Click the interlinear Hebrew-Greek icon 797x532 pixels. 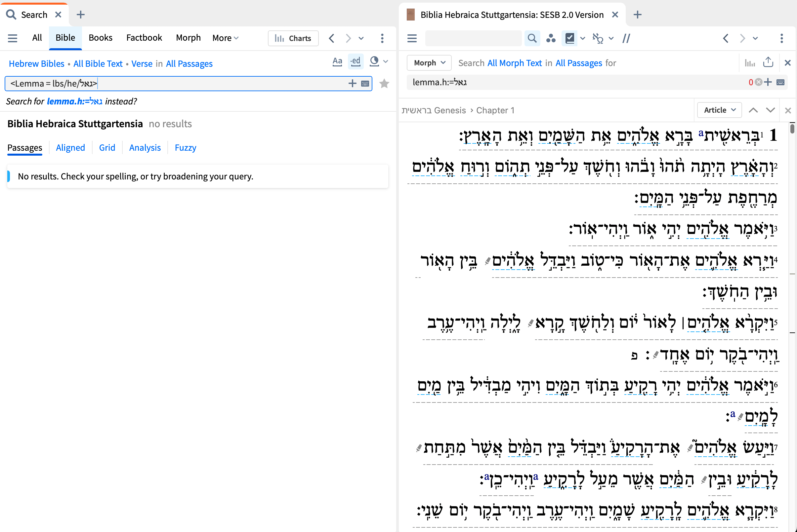coord(597,38)
